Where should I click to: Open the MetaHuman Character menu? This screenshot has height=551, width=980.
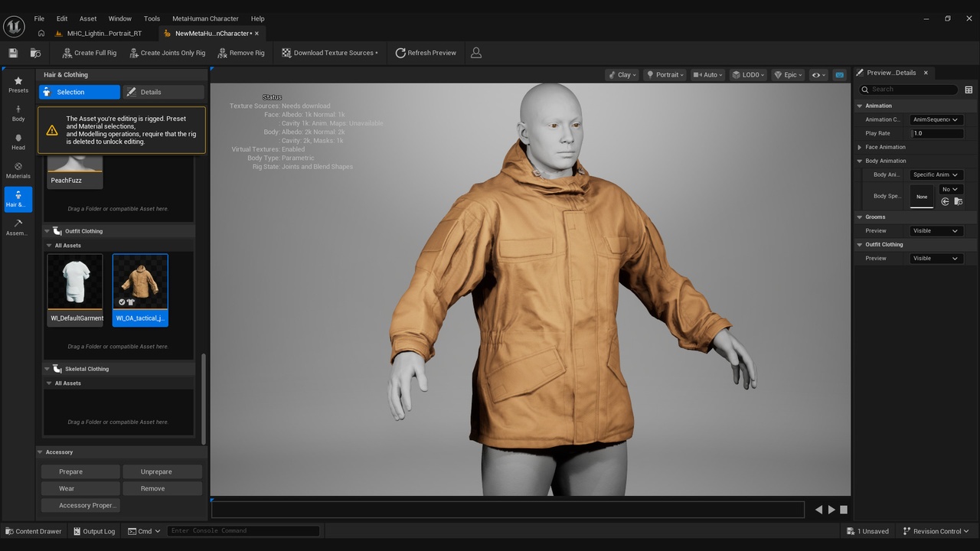point(205,18)
